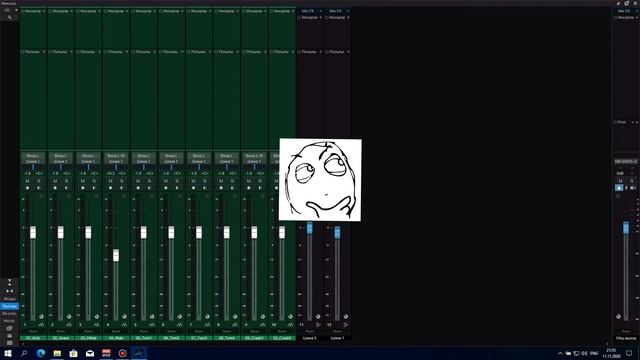The image size is (640, 360).
Task: Open channel editor icon on 10_Crash2 channel
Action: click(x=290, y=324)
